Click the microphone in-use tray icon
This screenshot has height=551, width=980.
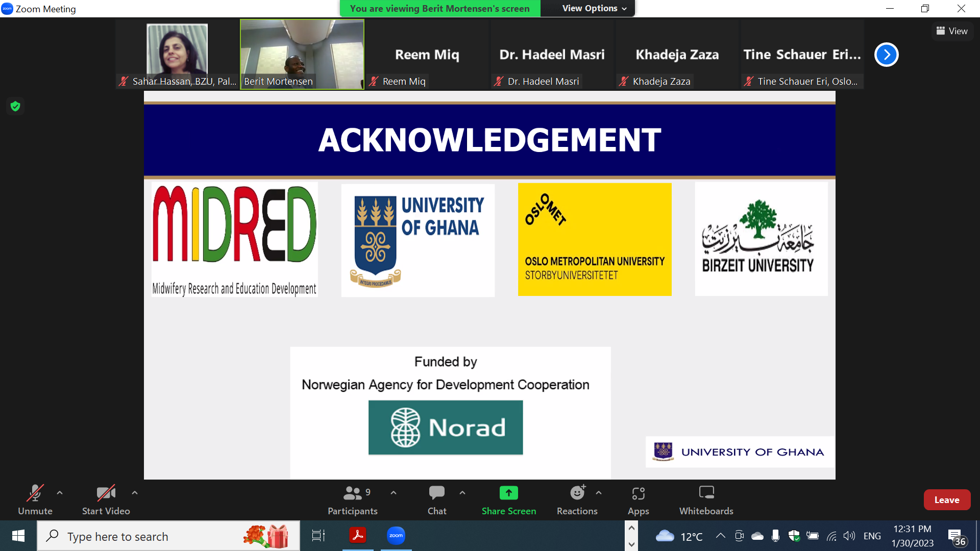point(776,536)
